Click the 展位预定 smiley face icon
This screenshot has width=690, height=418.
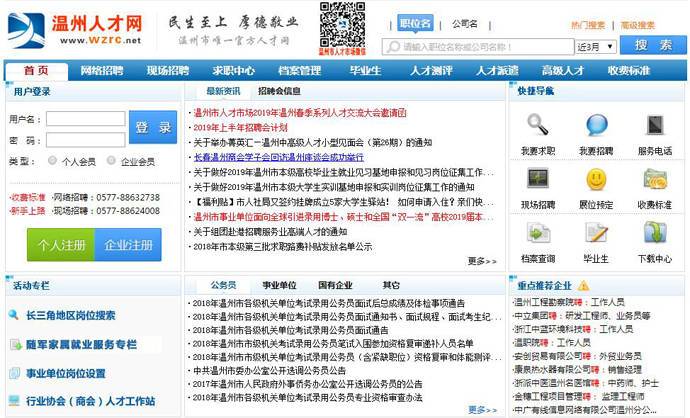coord(596,179)
